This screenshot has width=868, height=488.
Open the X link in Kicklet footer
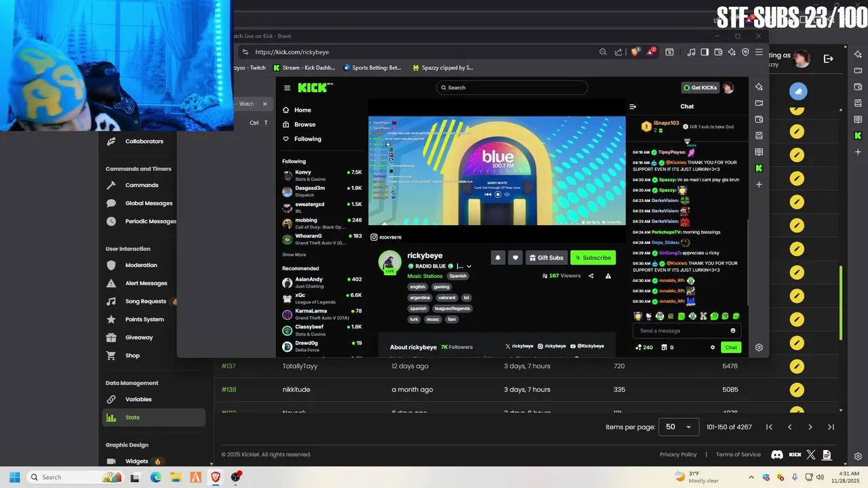tap(811, 455)
